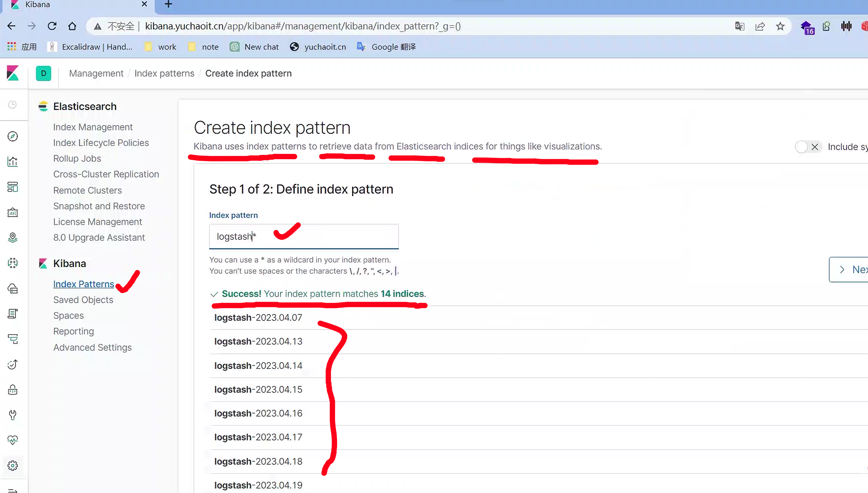This screenshot has width=868, height=493.
Task: Open the D space selector avatar
Action: pos(43,73)
